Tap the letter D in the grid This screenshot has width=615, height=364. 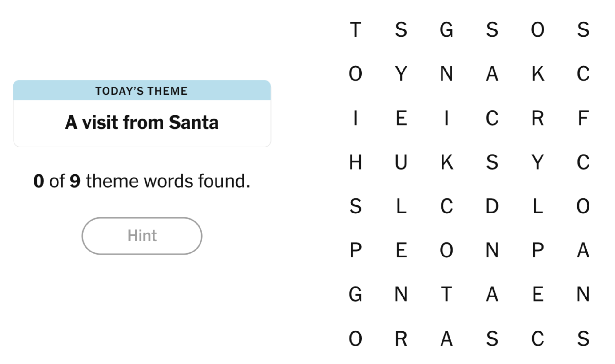[x=492, y=206]
